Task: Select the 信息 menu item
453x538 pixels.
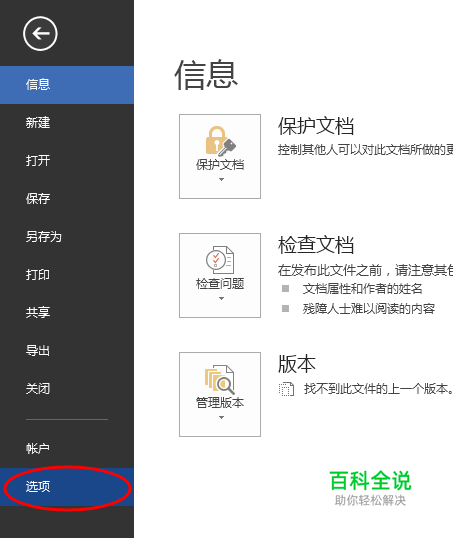Action: (67, 85)
